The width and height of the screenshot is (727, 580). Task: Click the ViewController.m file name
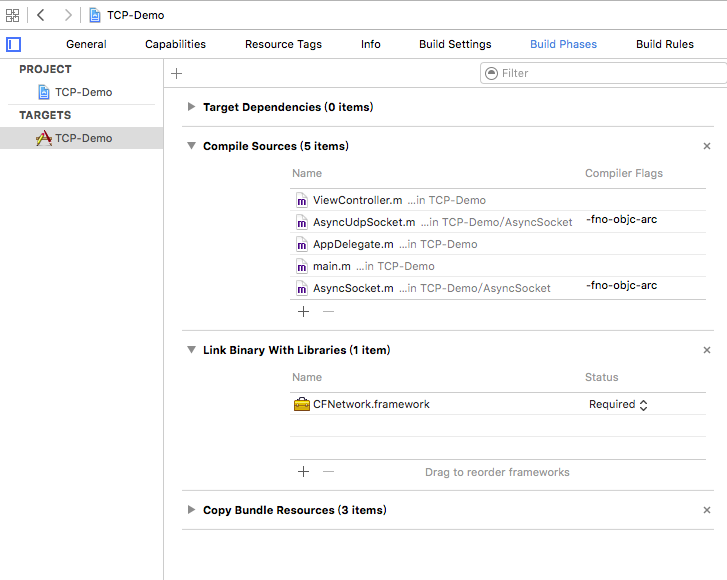coord(357,200)
